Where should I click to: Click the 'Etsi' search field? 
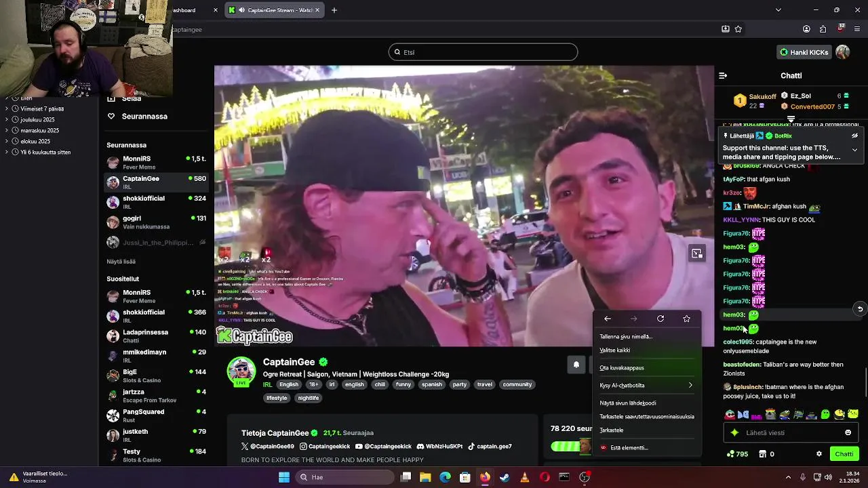(x=483, y=52)
